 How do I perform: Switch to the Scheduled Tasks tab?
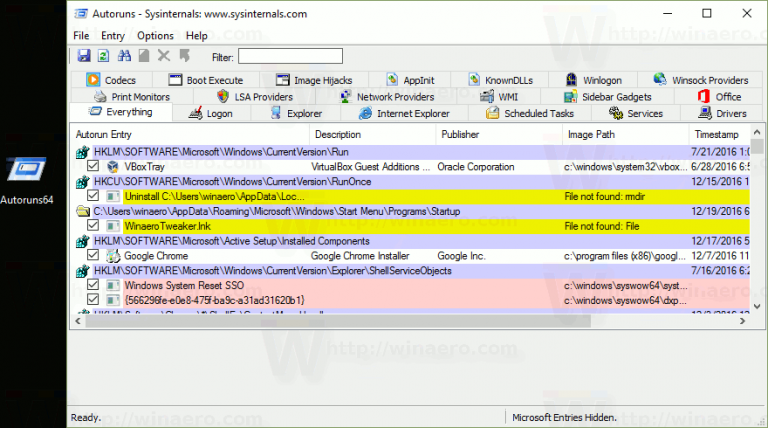[530, 114]
